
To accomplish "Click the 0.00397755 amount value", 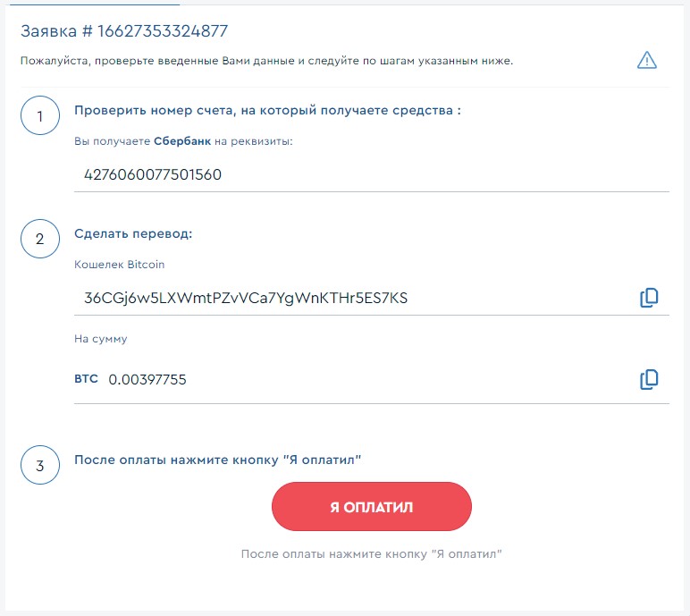I will [x=147, y=380].
